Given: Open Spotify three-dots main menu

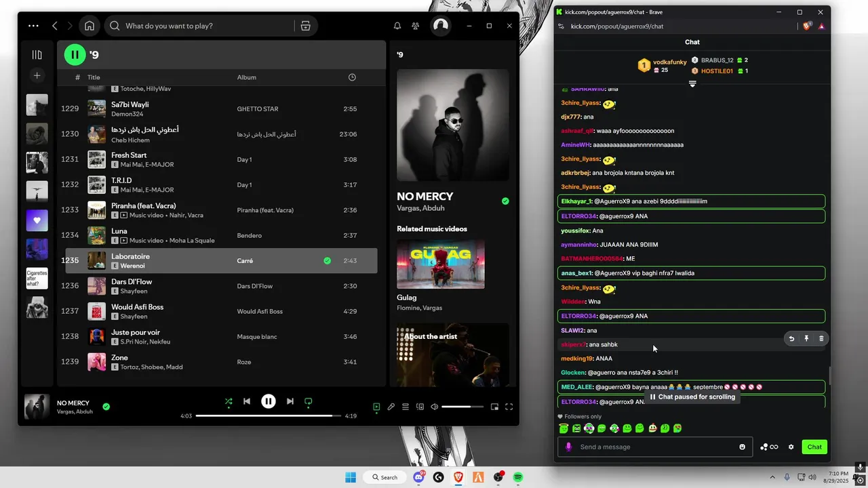Looking at the screenshot, I should [33, 26].
